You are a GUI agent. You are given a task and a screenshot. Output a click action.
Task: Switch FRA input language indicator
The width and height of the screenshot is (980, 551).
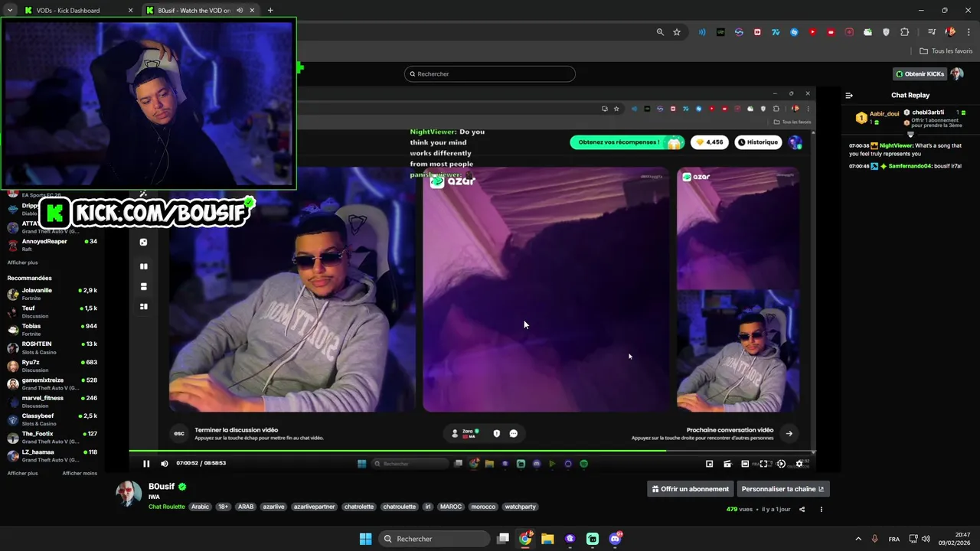coord(894,539)
